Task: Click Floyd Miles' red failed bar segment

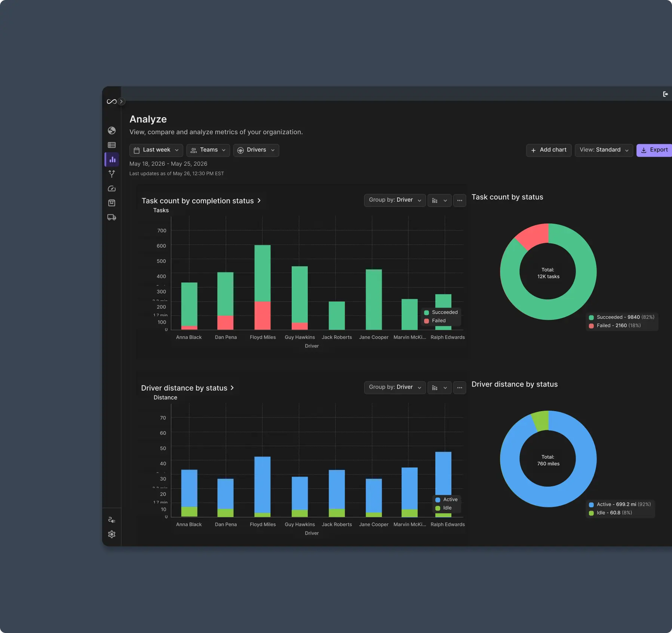Action: click(x=263, y=316)
